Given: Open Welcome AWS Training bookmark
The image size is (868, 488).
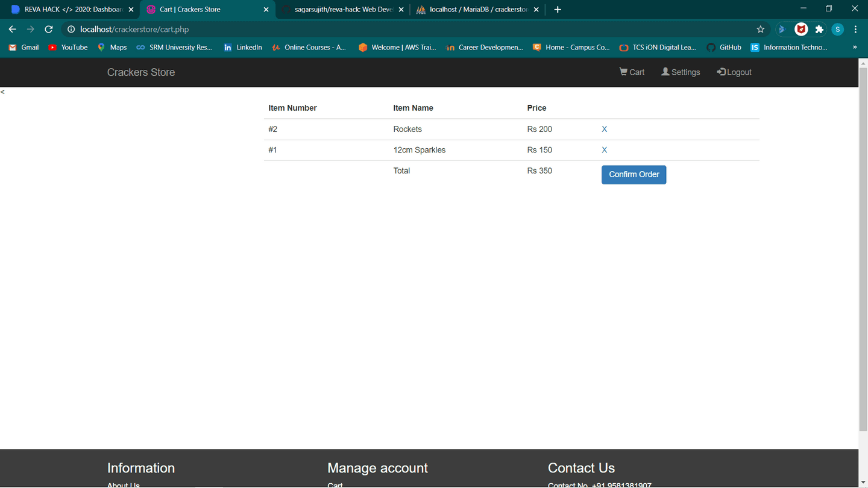Looking at the screenshot, I should click(x=397, y=47).
